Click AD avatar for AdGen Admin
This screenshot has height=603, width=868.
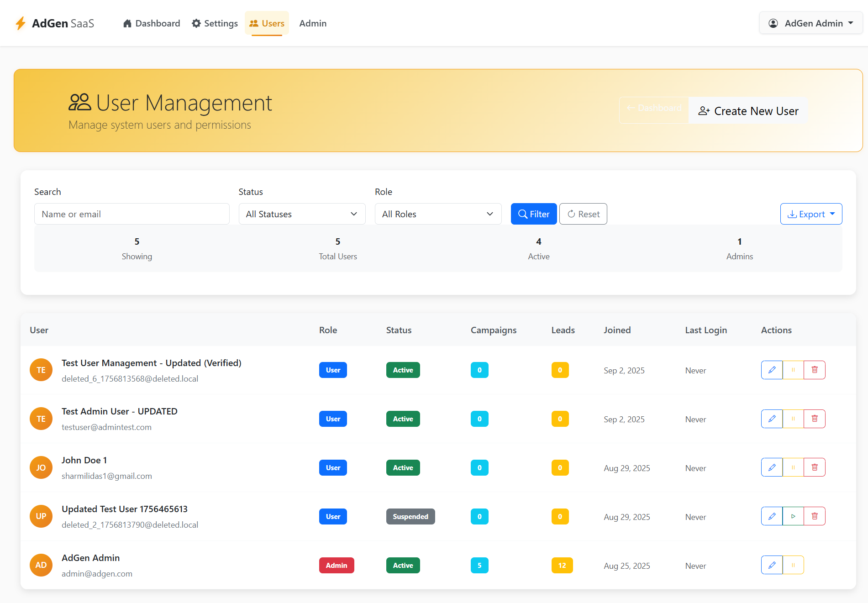(41, 565)
